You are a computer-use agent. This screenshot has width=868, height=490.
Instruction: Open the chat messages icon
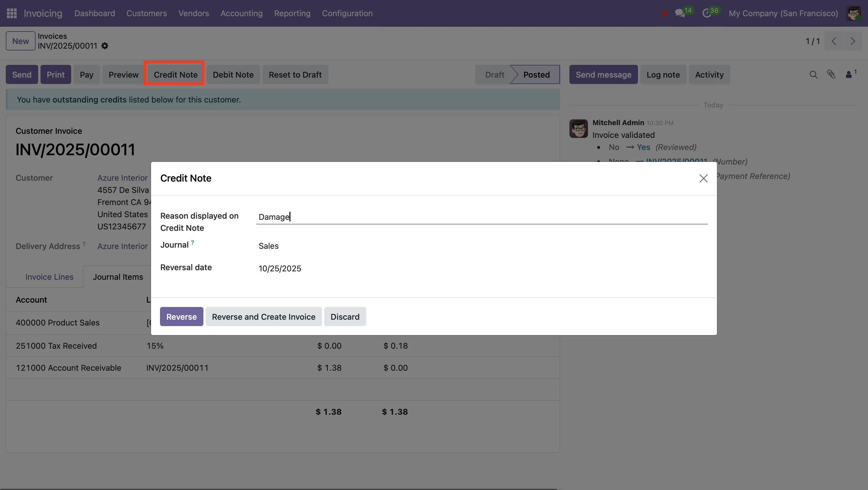[x=680, y=13]
